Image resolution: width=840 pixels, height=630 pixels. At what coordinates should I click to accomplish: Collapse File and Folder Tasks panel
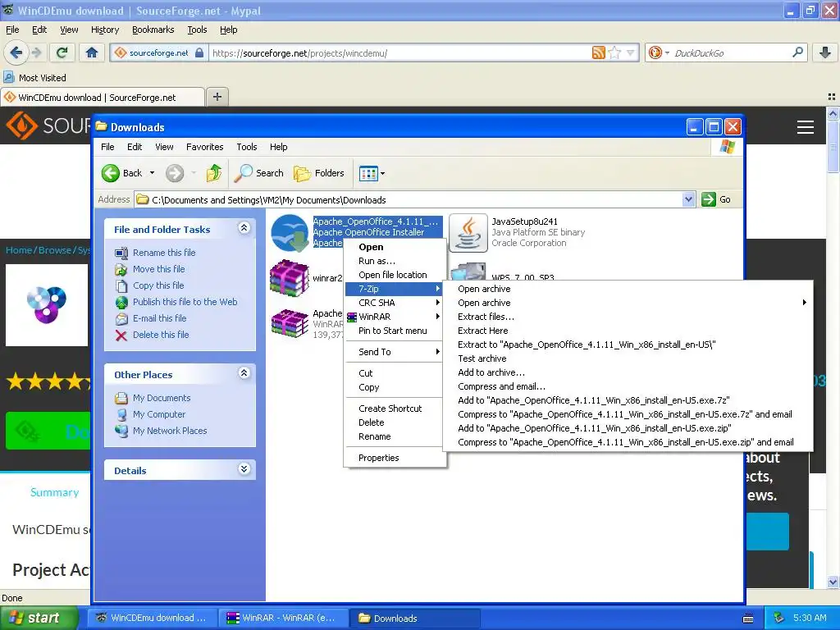[244, 228]
